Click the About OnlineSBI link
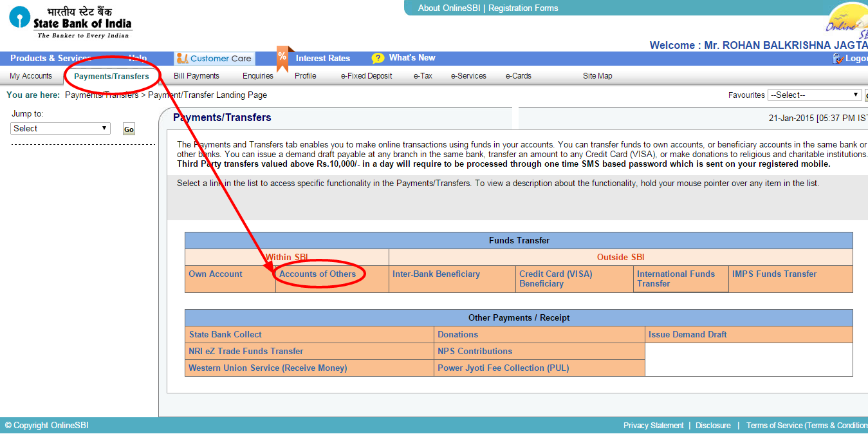 coord(450,8)
